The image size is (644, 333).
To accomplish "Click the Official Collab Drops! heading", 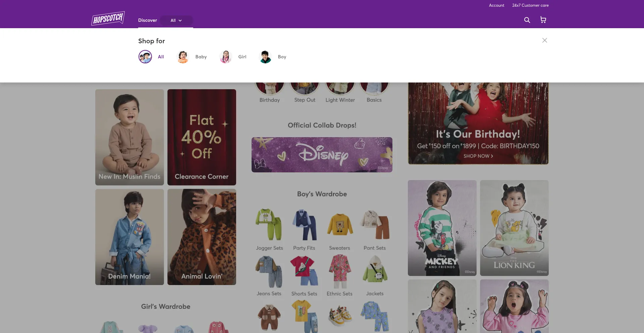I will tap(322, 125).
